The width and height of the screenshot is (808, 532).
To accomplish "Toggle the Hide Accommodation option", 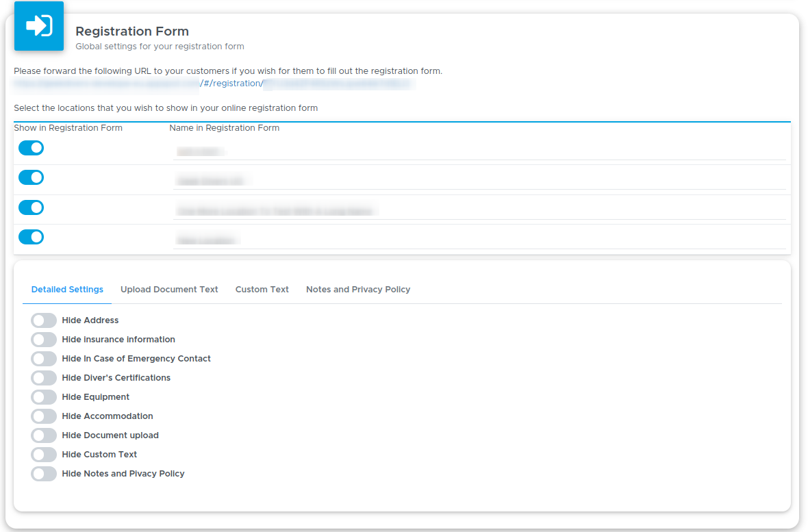I will pos(43,416).
